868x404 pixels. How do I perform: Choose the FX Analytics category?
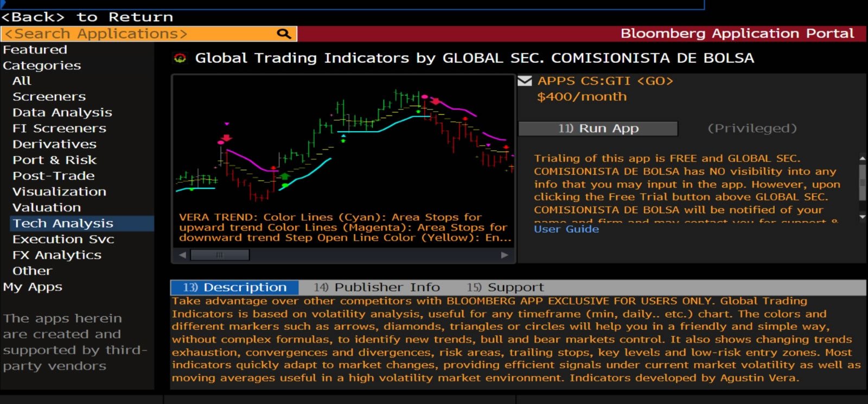click(56, 255)
